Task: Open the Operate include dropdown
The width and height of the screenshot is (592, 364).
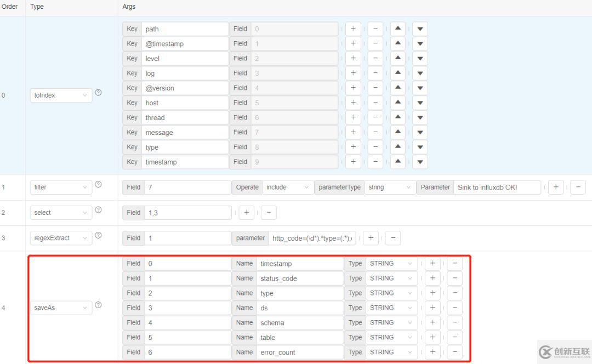Action: pos(288,187)
